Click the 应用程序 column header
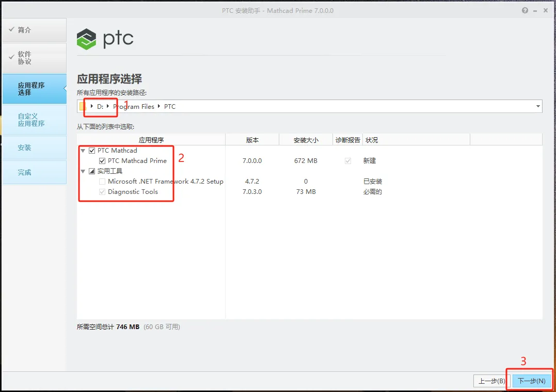This screenshot has height=392, width=556. [x=151, y=140]
